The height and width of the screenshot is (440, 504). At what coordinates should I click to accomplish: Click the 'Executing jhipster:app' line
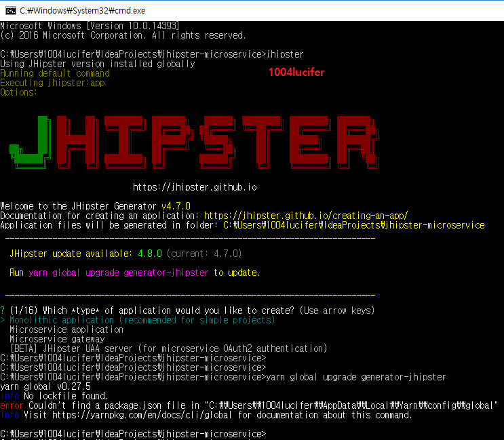pos(52,83)
